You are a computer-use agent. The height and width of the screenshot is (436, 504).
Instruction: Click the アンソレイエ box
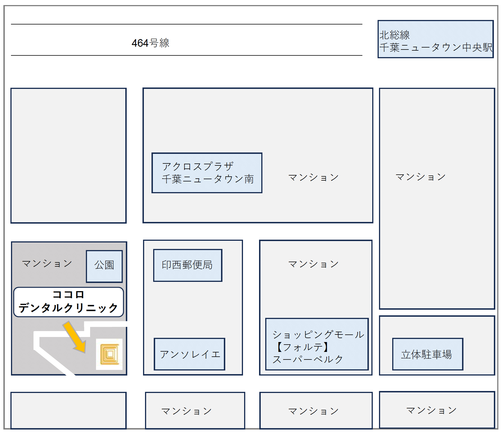[189, 354]
